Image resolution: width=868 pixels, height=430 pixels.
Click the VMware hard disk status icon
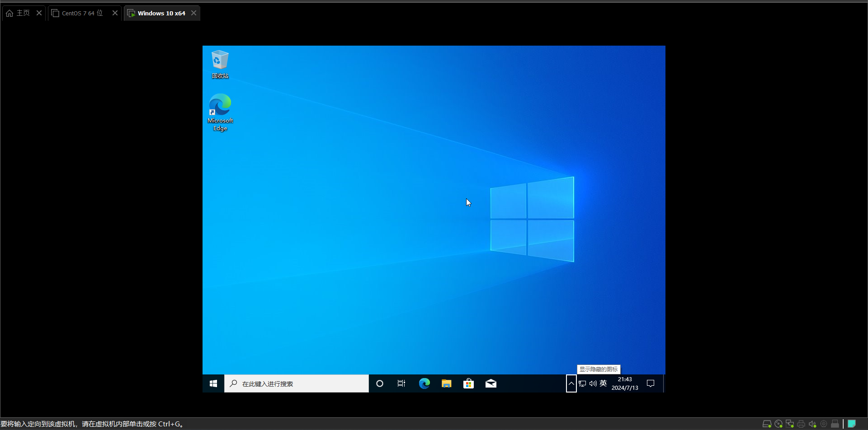(x=767, y=424)
